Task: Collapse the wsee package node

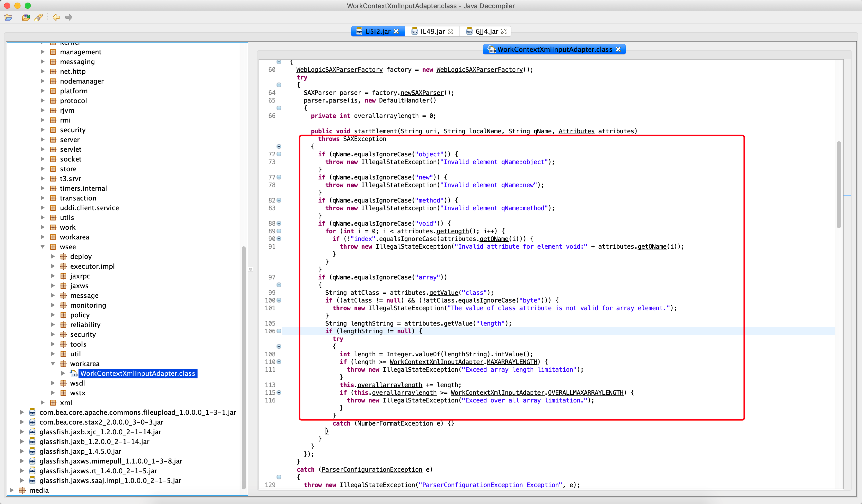Action: click(x=43, y=247)
